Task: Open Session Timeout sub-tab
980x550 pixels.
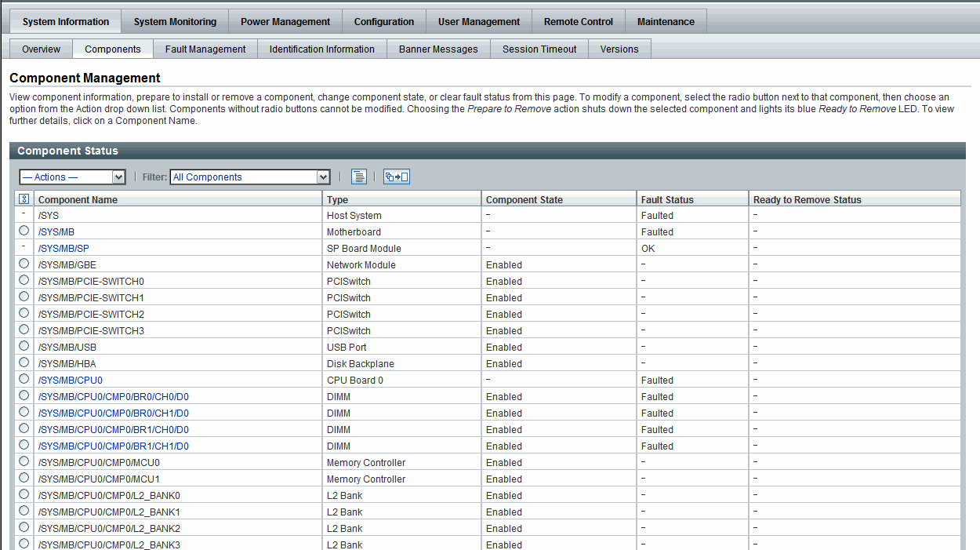Action: pyautogui.click(x=539, y=49)
